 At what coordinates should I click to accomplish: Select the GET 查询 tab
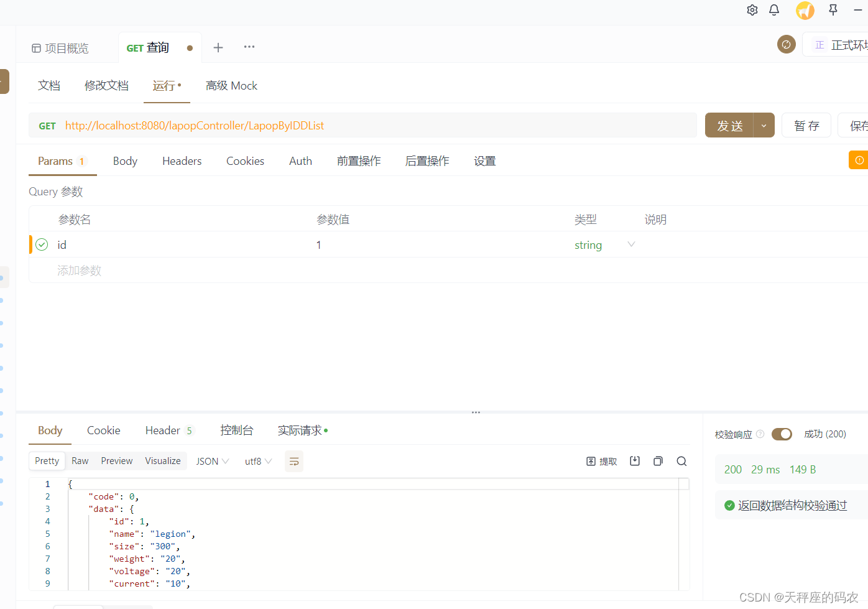click(x=159, y=47)
